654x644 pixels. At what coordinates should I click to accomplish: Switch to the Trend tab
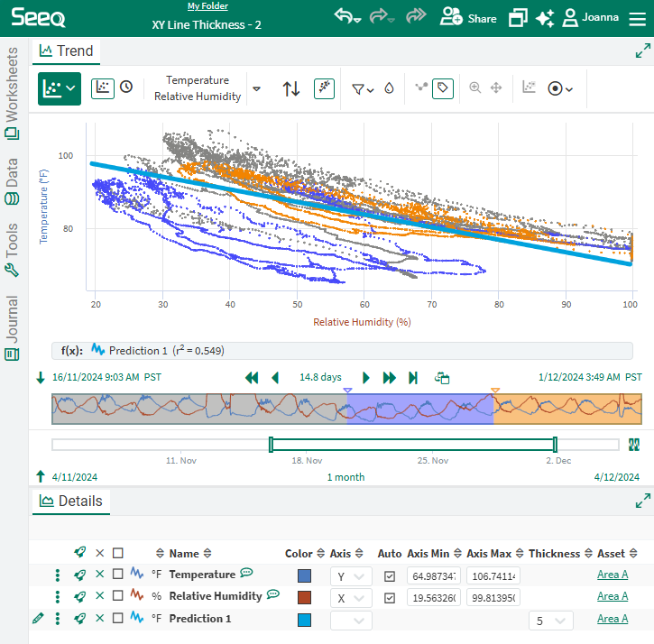tap(66, 51)
